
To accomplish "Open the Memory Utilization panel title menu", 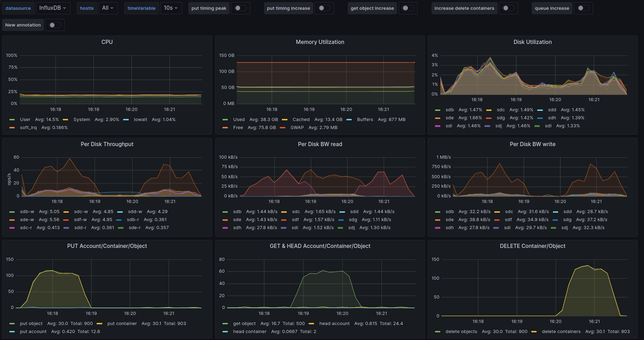I will coord(320,42).
